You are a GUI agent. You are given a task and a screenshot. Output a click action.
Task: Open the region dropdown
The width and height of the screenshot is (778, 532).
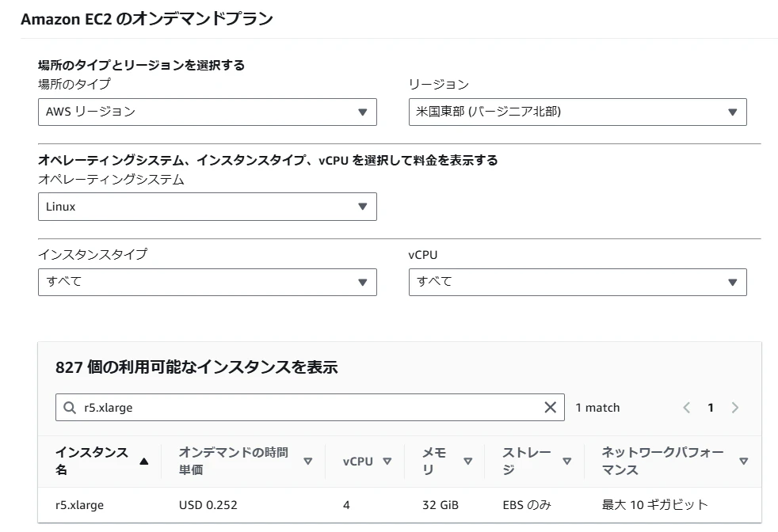click(577, 112)
